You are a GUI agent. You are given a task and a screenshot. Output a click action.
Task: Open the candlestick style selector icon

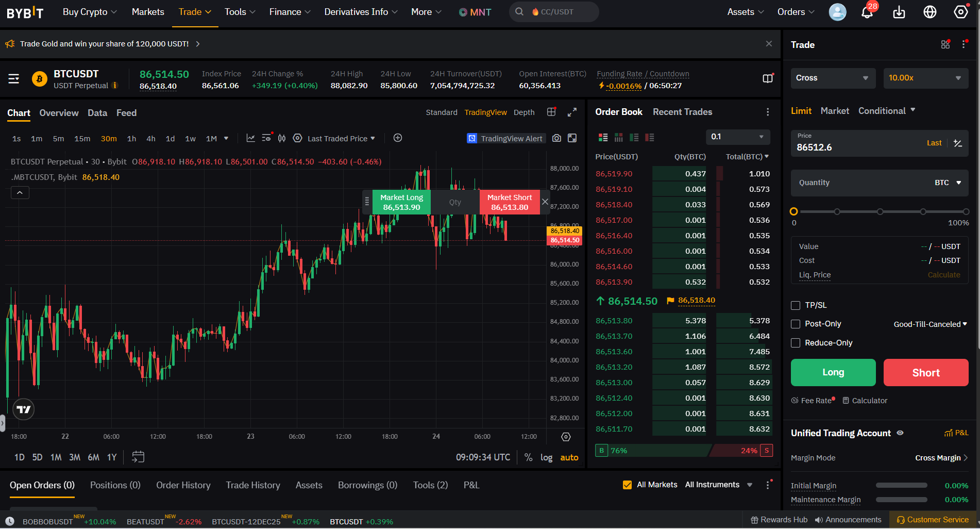point(282,138)
